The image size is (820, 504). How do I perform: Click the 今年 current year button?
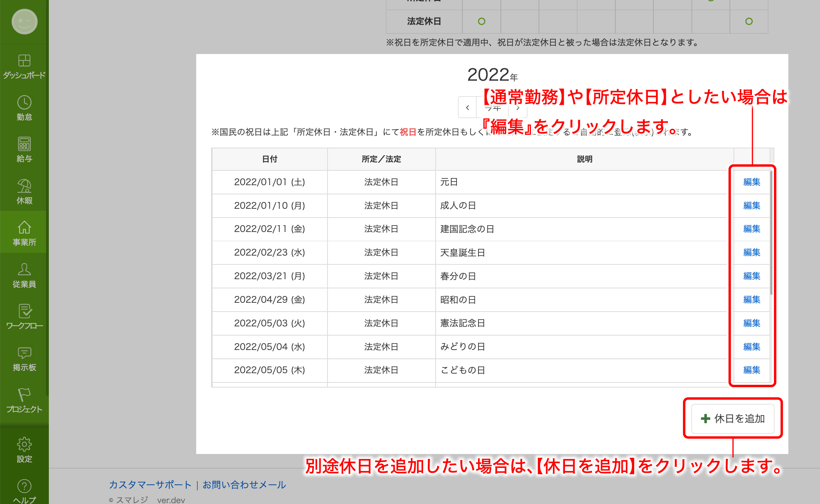492,108
